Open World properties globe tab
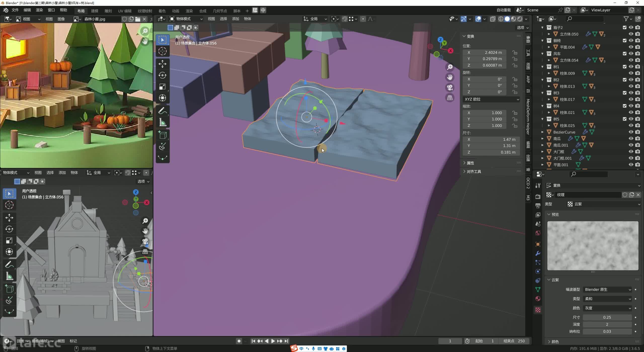Image resolution: width=644 pixels, height=352 pixels. click(538, 233)
